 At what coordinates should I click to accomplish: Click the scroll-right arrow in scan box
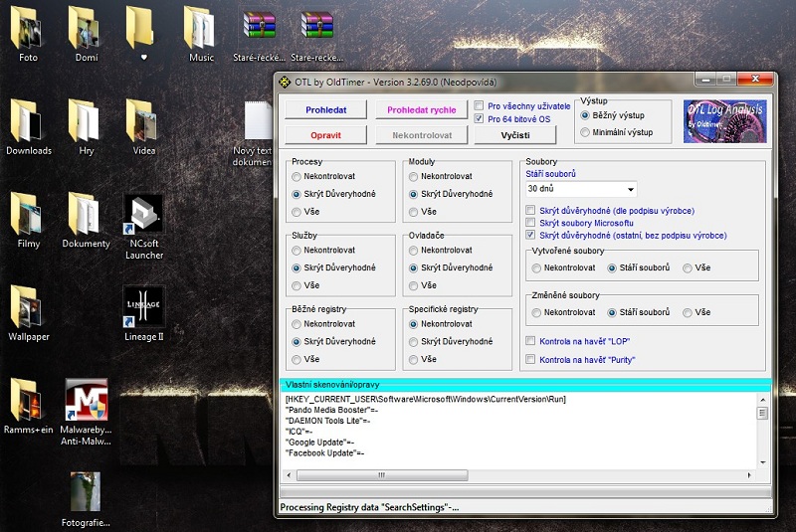749,475
